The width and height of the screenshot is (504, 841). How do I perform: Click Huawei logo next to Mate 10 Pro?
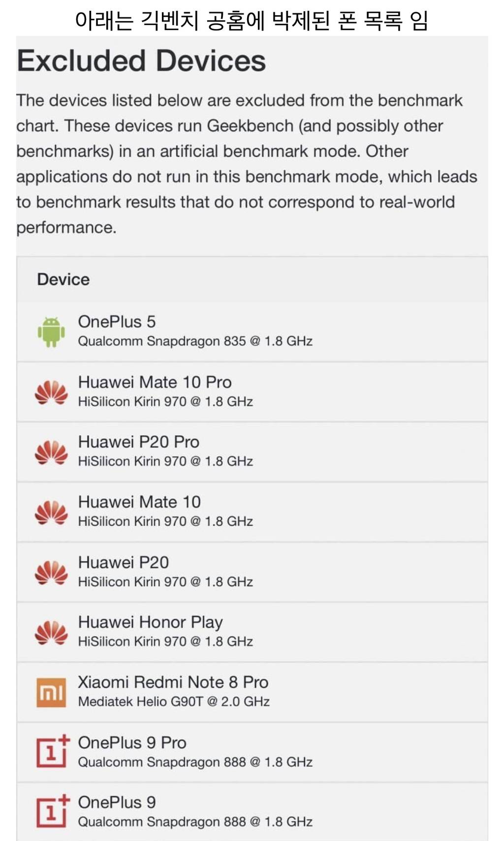(51, 392)
